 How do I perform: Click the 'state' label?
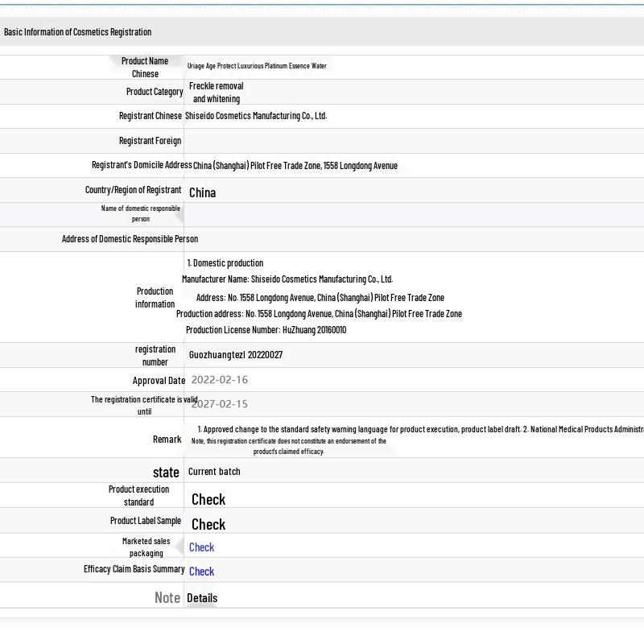click(166, 473)
